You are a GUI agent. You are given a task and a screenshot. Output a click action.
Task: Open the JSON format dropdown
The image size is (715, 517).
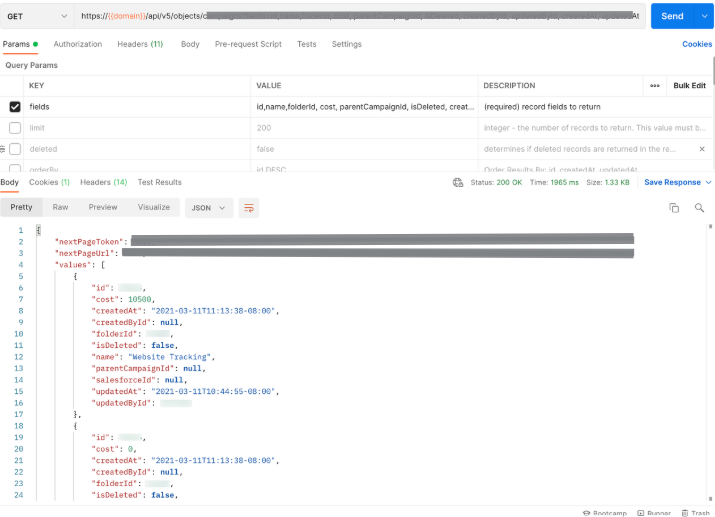[x=208, y=207]
